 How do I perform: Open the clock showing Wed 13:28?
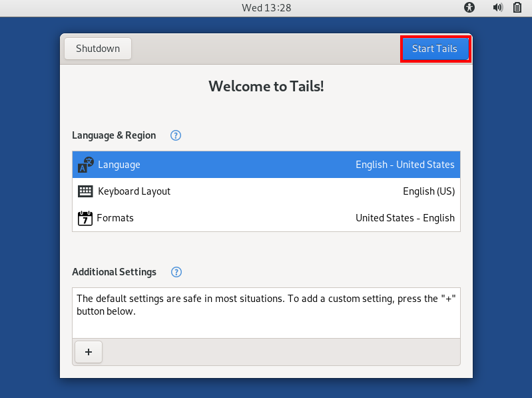pos(266,8)
